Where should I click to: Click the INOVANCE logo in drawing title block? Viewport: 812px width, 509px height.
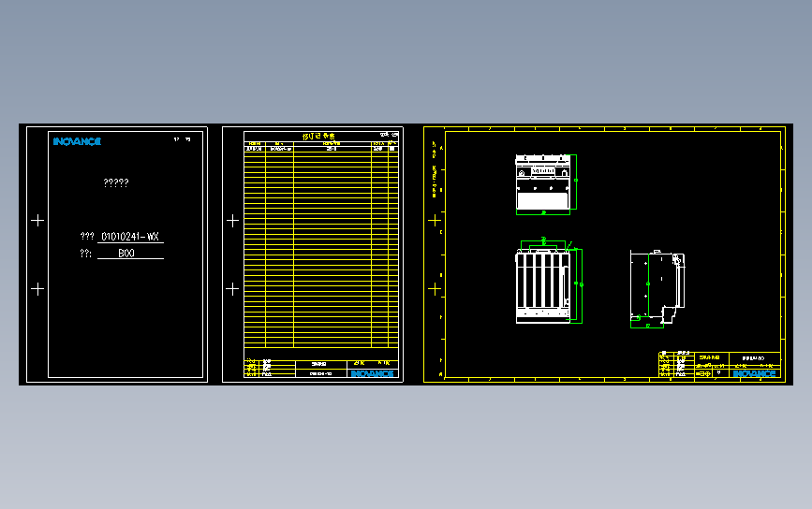coord(754,373)
